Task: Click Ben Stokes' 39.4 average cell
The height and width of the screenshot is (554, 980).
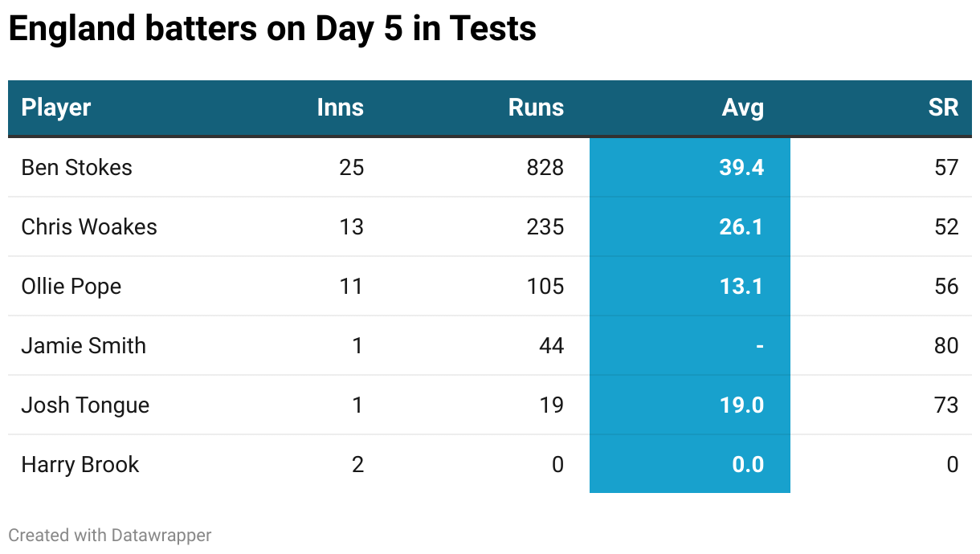Action: (741, 167)
